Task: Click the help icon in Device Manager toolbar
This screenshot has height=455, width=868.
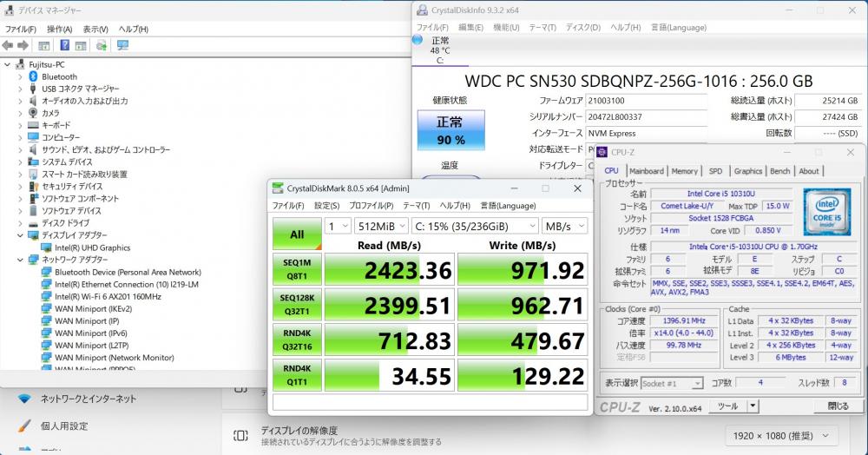Action: point(65,45)
